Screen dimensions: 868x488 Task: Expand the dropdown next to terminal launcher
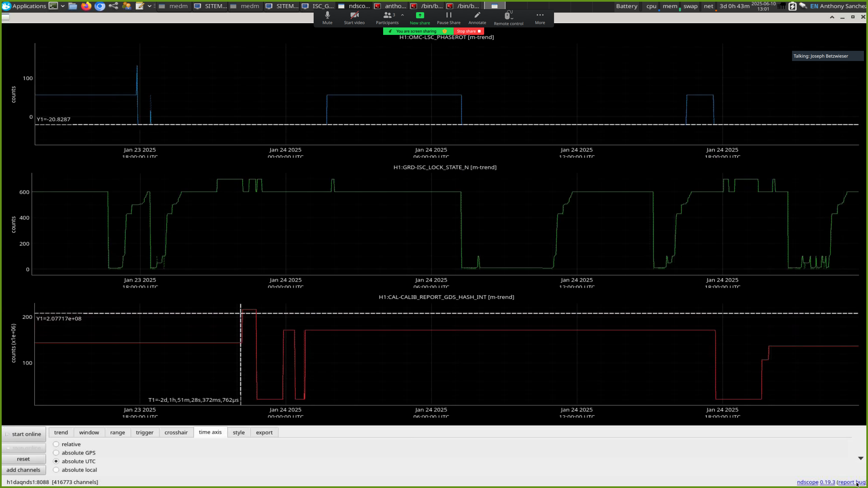tap(63, 6)
